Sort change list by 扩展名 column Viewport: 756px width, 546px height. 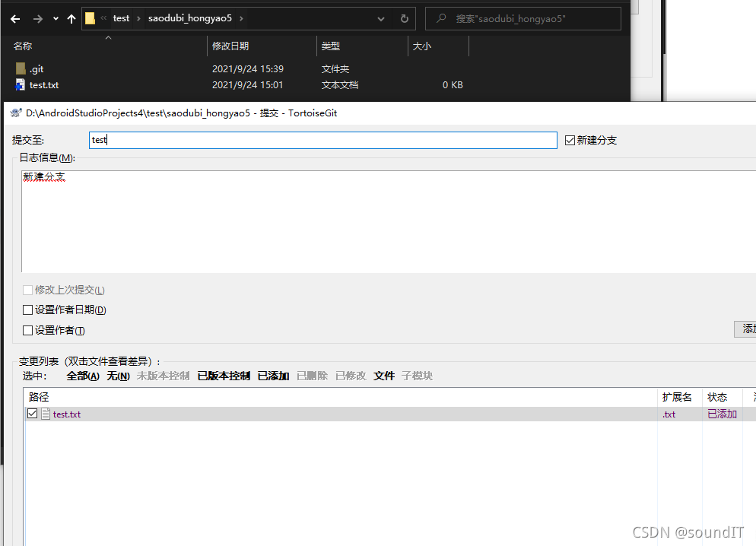coord(676,397)
